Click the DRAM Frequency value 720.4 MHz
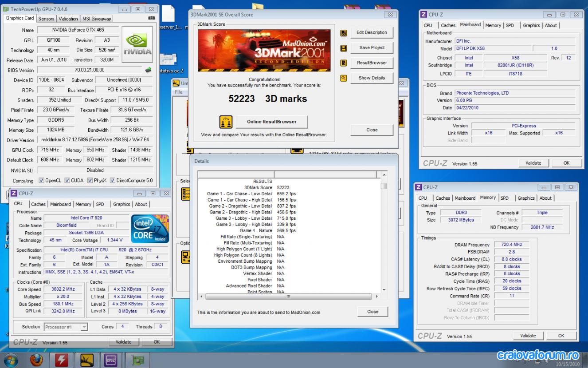This screenshot has width=588, height=368. [x=511, y=245]
